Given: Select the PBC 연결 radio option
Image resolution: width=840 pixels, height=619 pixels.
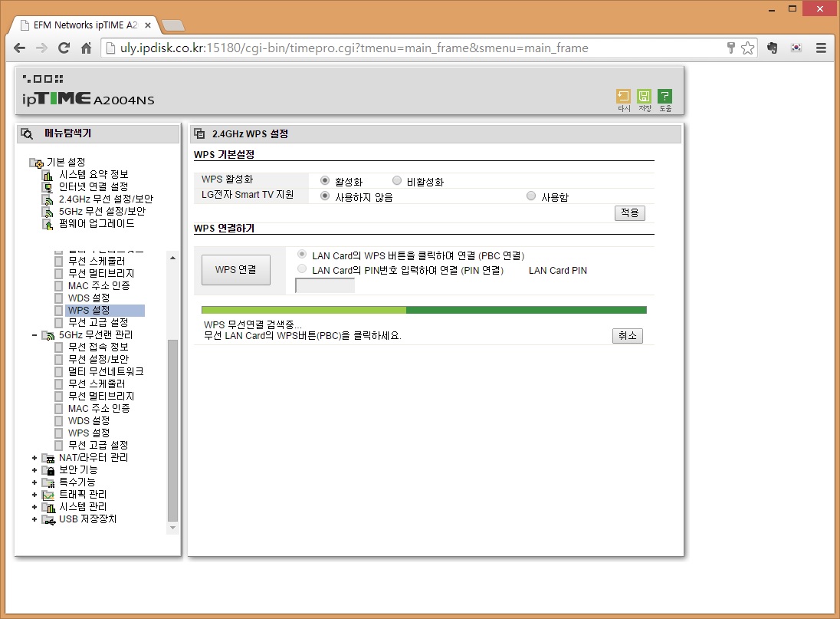Looking at the screenshot, I should point(302,254).
